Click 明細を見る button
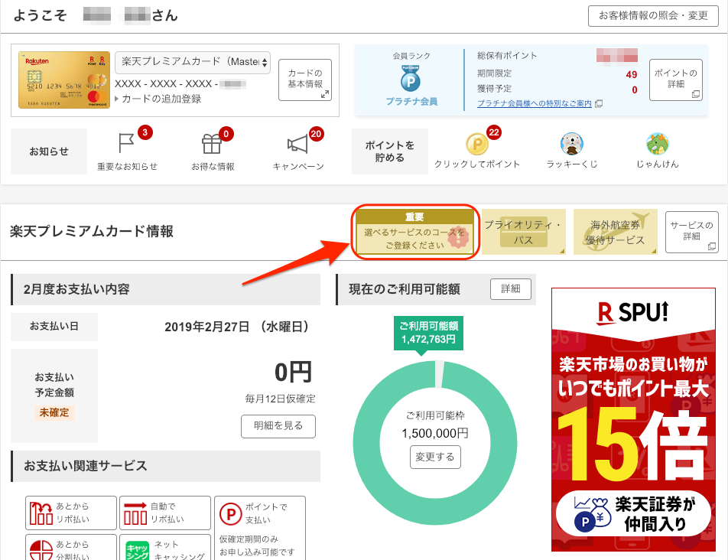Image resolution: width=728 pixels, height=560 pixels. [x=278, y=426]
